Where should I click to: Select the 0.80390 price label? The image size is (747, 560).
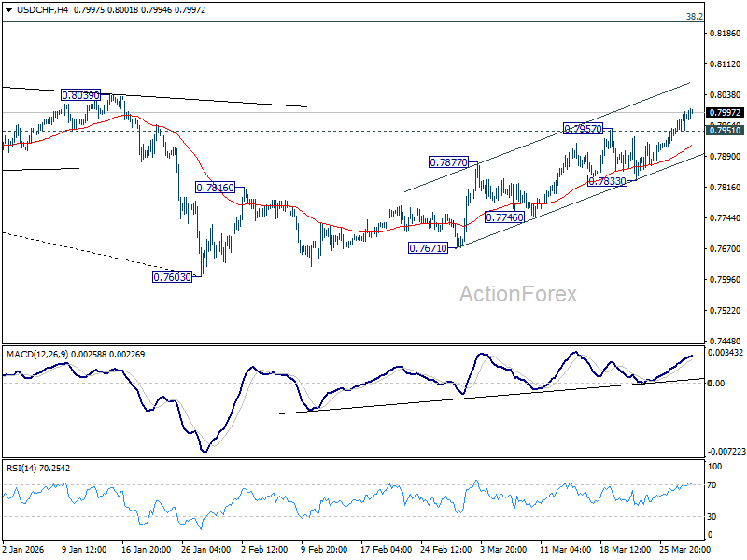pos(80,95)
